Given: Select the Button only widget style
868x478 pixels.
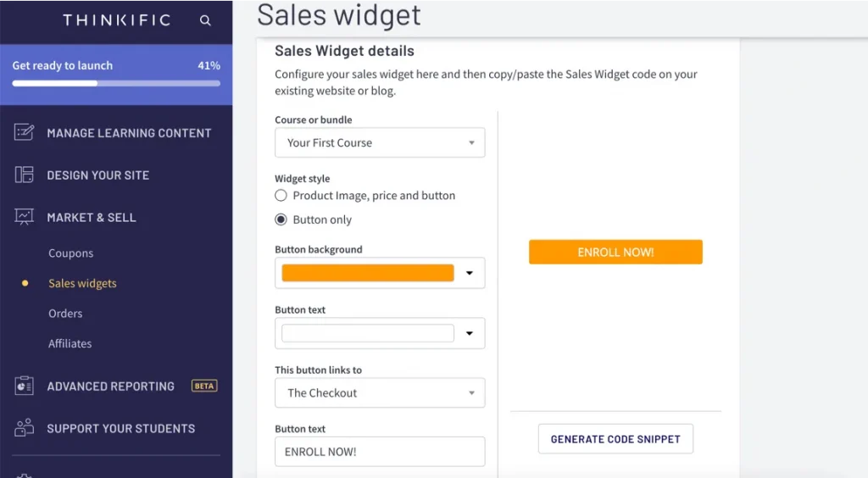Looking at the screenshot, I should pyautogui.click(x=281, y=220).
